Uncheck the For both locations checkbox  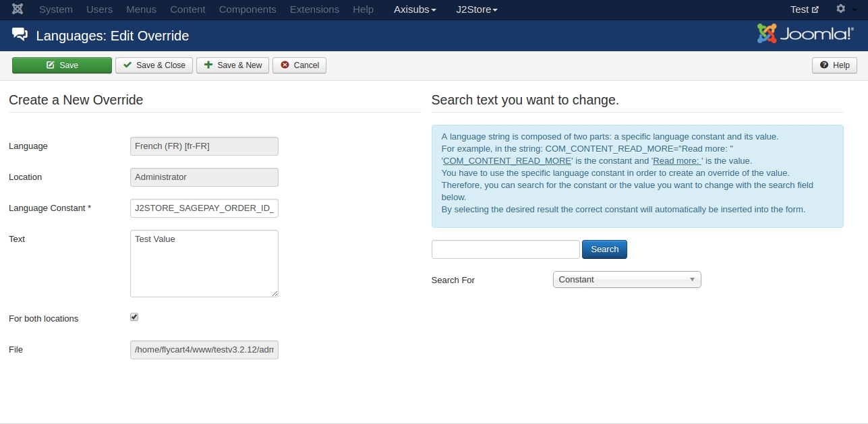tap(134, 317)
